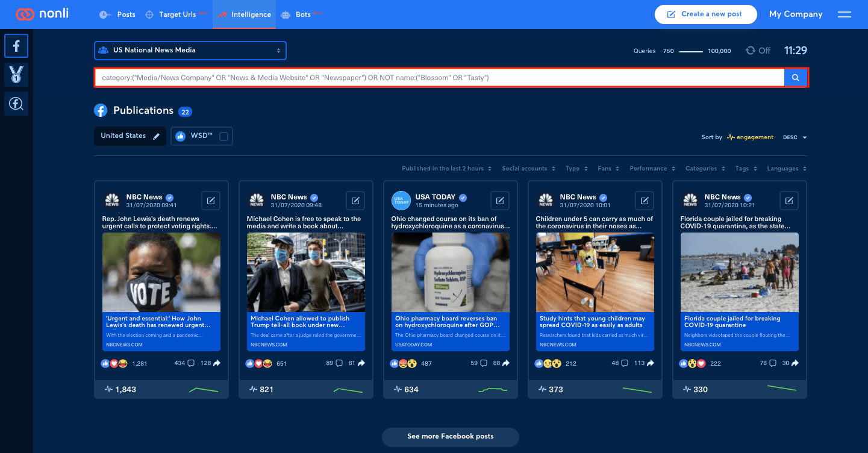Screen dimensions: 868x453
Task: Edit the NBC News John Lewis post
Action: point(211,201)
